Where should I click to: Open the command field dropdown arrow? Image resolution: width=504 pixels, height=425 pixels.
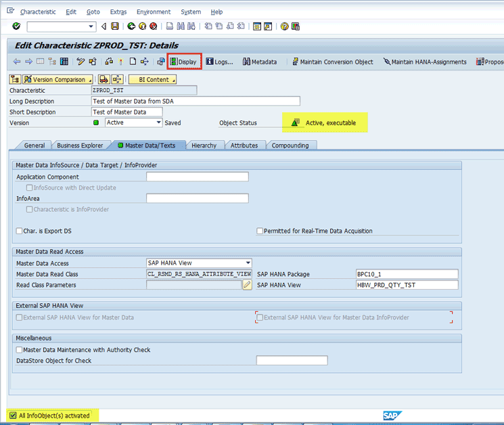(92, 26)
